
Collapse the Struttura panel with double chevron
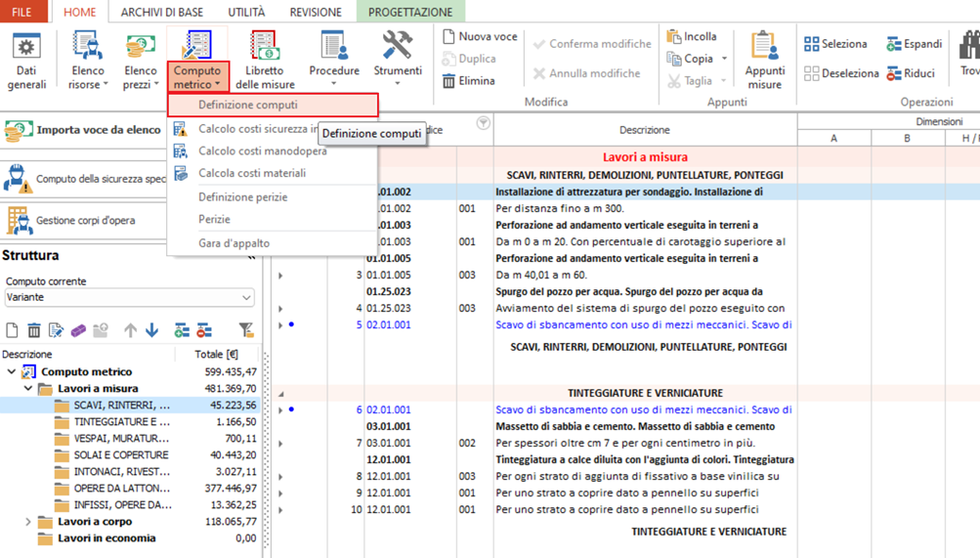tap(251, 256)
